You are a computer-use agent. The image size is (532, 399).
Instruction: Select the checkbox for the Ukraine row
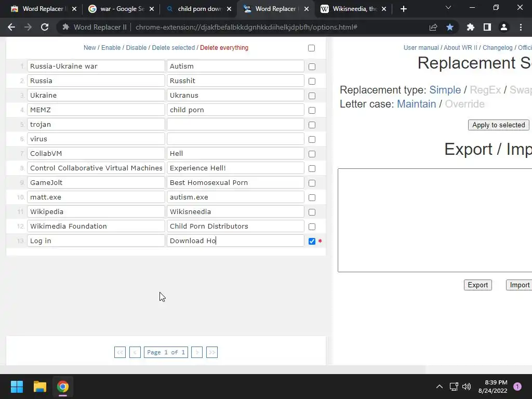[312, 96]
